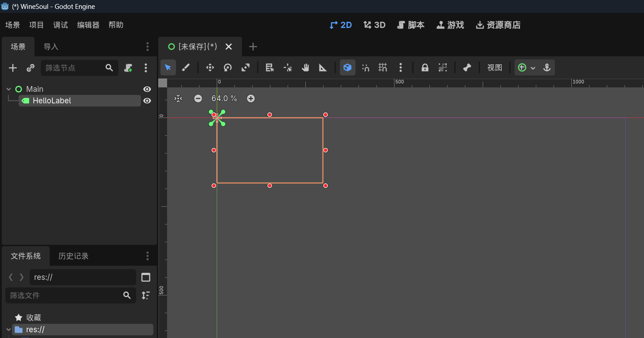Viewport: 644px width, 338px height.
Task: Open the 视图 view menu button
Action: point(495,67)
